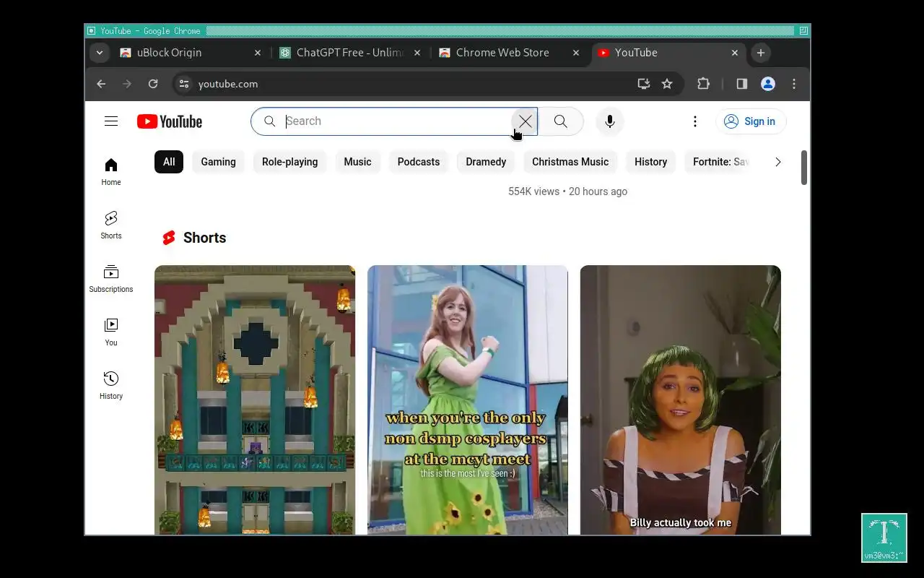Screen dimensions: 924x578
Task: Select the History filter chip
Action: tap(650, 162)
